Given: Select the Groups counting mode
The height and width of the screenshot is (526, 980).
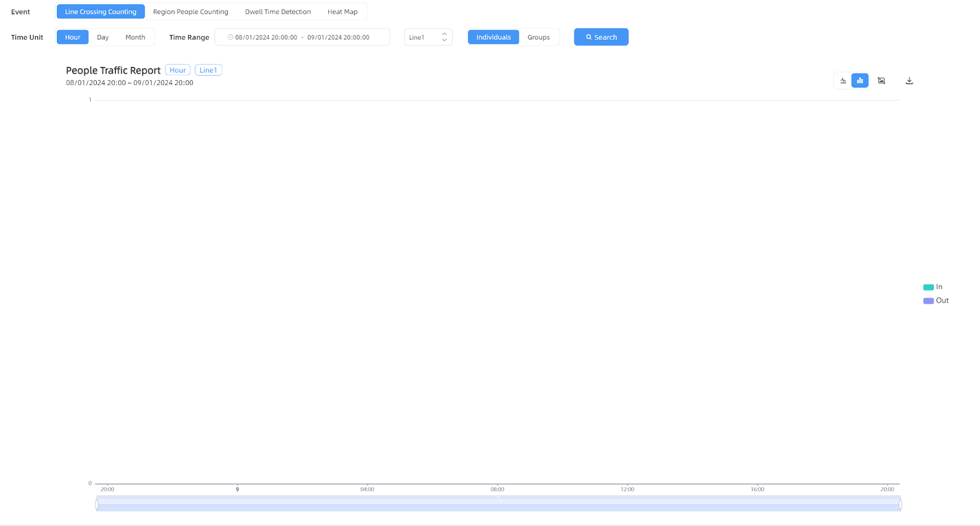Looking at the screenshot, I should 538,37.
